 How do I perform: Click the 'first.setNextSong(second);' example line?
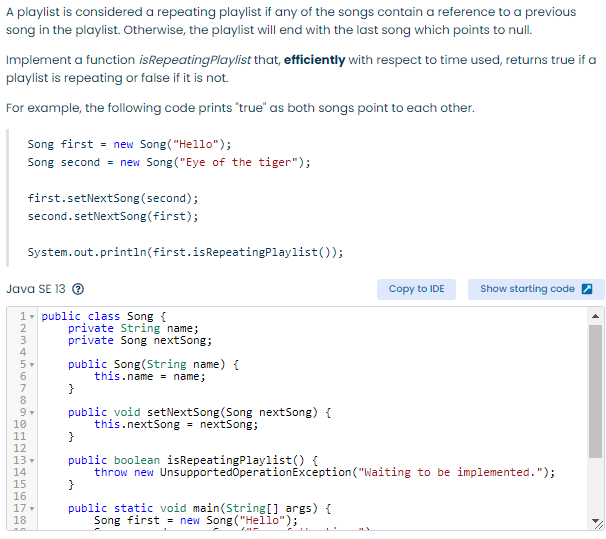[x=112, y=198]
